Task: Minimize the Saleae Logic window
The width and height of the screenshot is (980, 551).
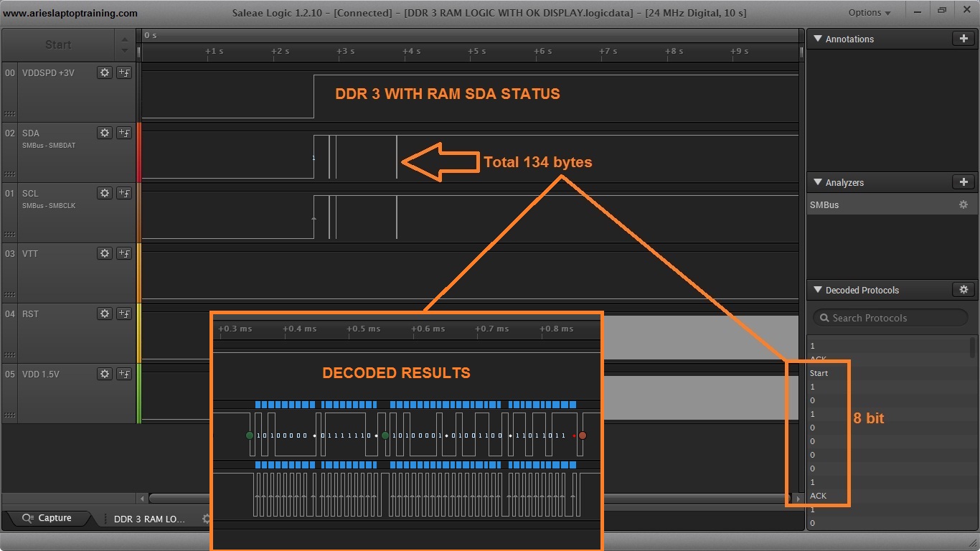Action: (x=919, y=10)
